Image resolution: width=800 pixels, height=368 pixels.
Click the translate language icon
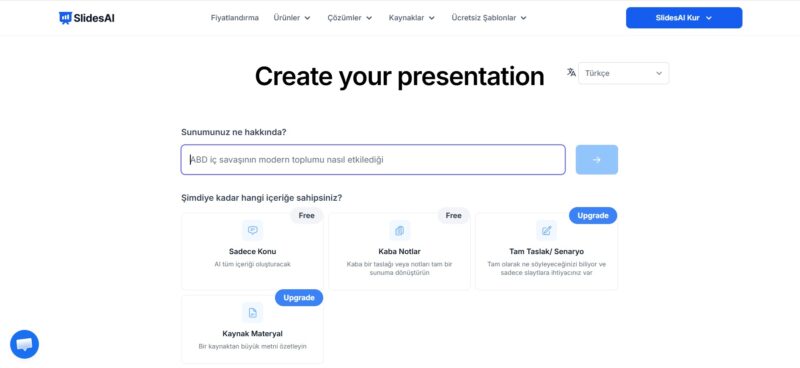point(571,72)
